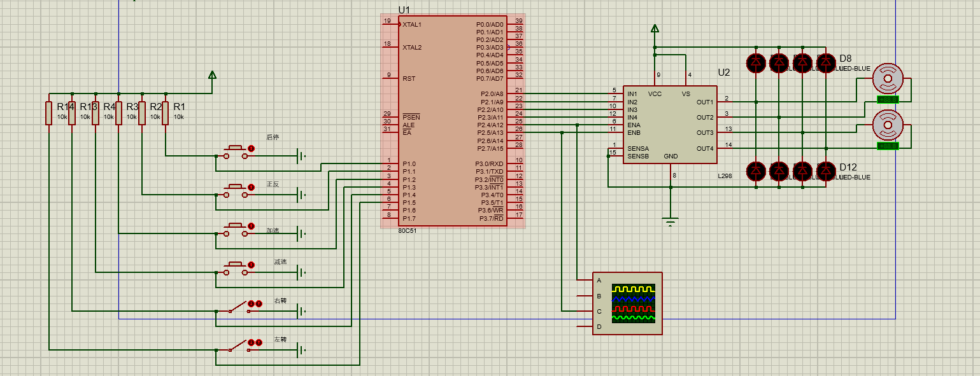Toggle the 右转 switch with its right red dot
Image resolution: width=980 pixels, height=376 pixels.
259,303
